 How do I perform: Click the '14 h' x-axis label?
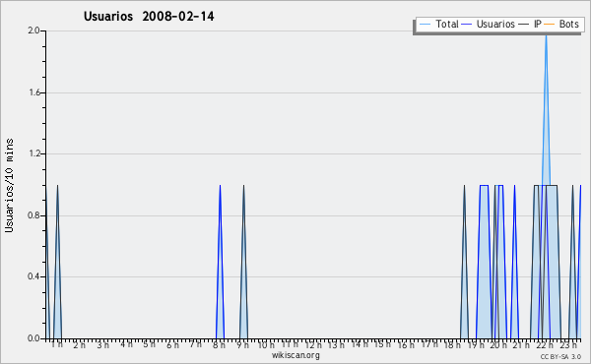pyautogui.click(x=360, y=344)
